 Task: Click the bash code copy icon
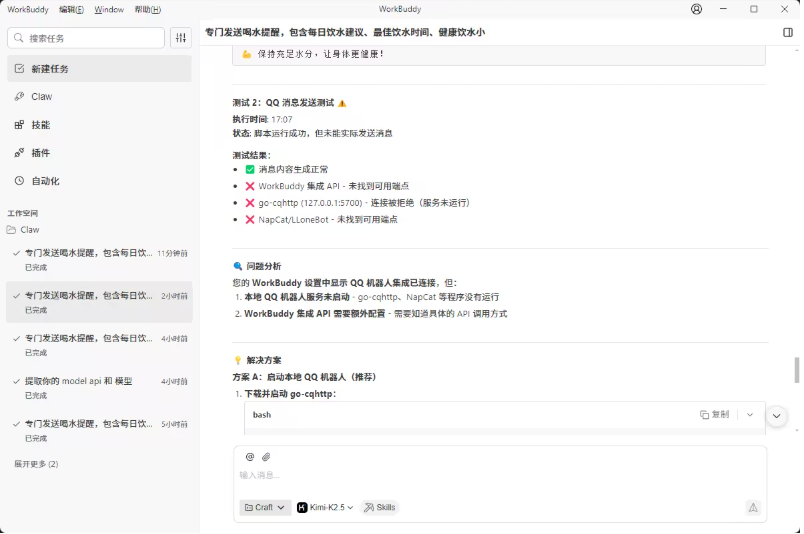coord(705,414)
